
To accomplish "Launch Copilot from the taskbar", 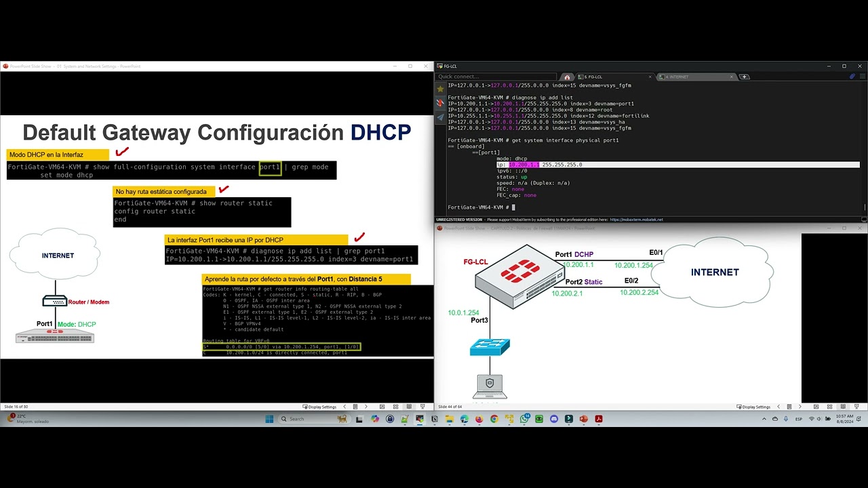I will point(375,419).
